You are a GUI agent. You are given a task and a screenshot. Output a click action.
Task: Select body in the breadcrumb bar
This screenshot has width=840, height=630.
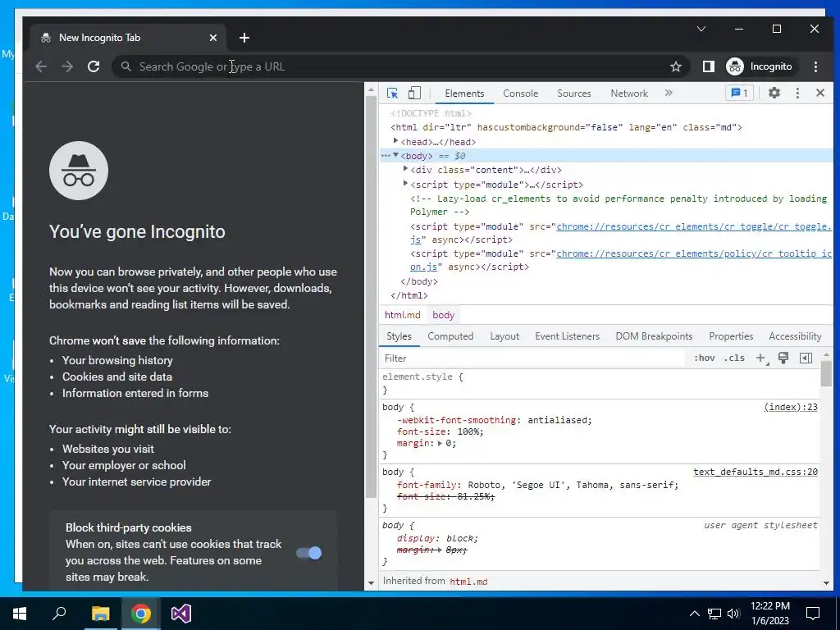tap(443, 315)
